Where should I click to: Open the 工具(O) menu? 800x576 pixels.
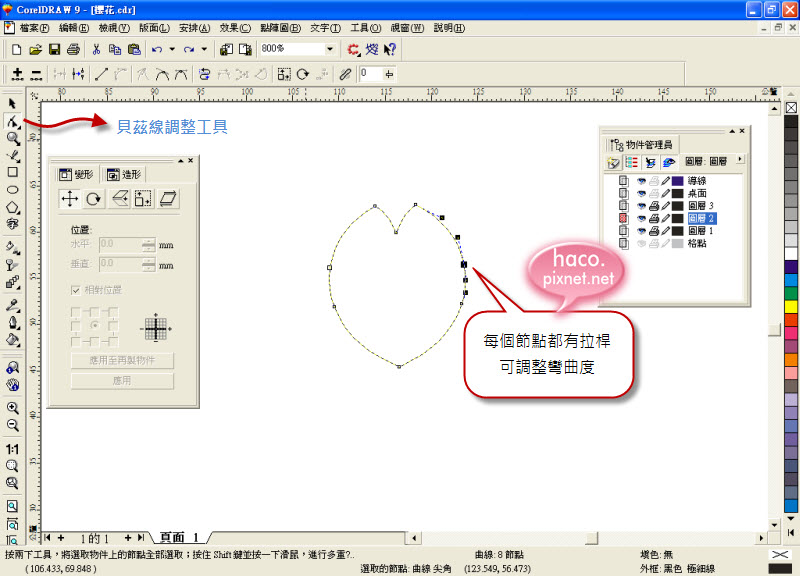(366, 28)
